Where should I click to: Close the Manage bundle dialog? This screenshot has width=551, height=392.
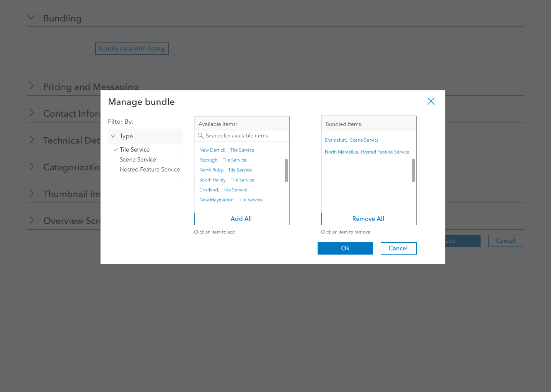(431, 101)
